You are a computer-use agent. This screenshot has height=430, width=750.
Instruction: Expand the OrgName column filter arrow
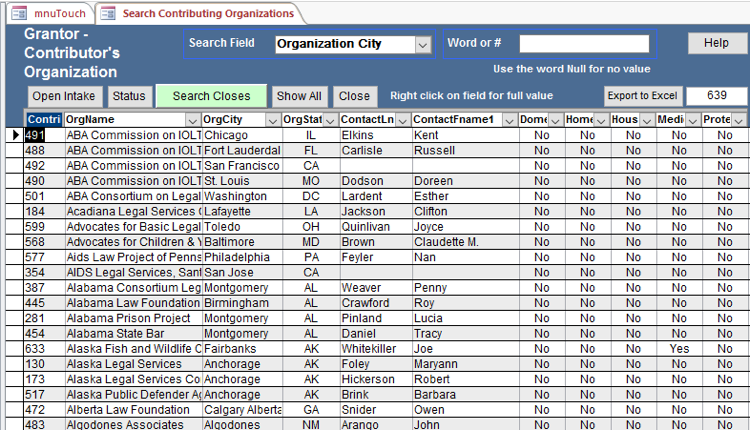tap(192, 119)
